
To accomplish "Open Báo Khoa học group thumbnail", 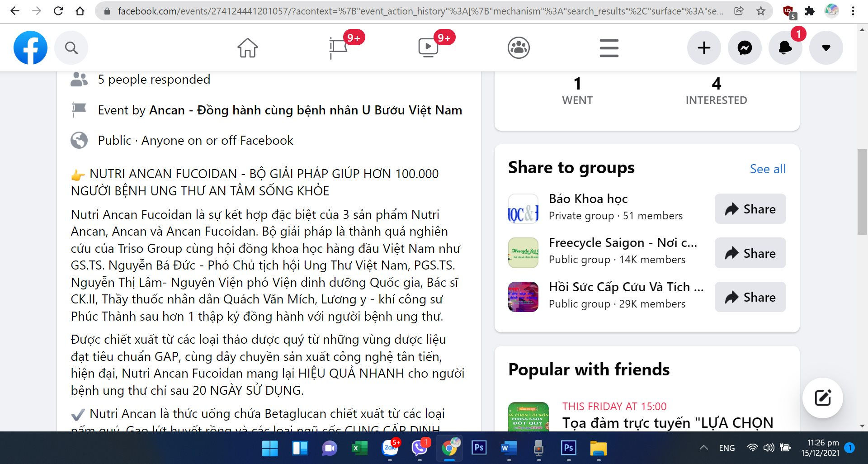I will 523,209.
